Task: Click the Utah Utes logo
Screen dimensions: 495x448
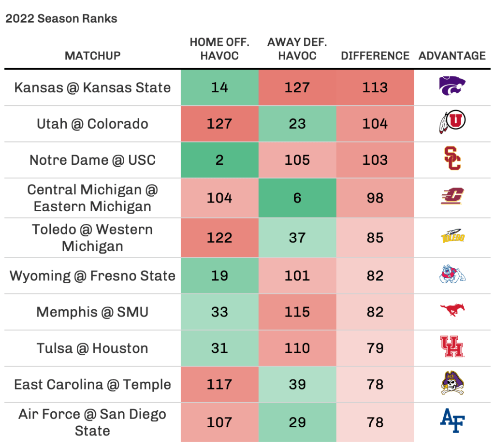Action: (452, 124)
